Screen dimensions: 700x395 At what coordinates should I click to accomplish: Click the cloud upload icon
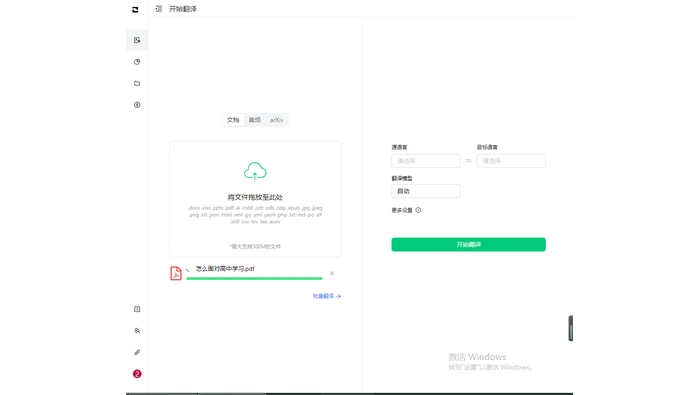pyautogui.click(x=255, y=171)
